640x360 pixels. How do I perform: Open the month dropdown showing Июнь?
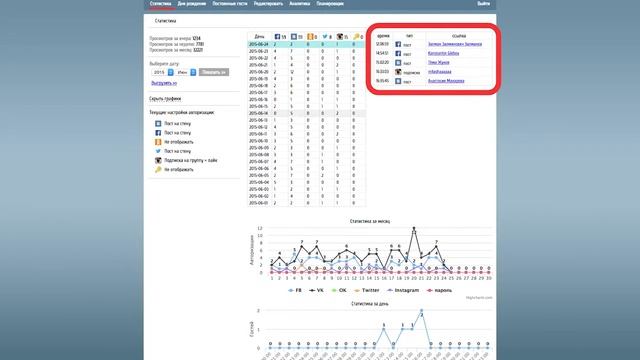[x=186, y=72]
